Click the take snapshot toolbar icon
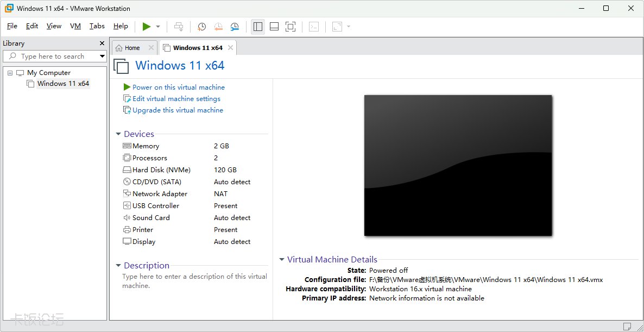Screen dimensions: 644x332 pyautogui.click(x=201, y=27)
